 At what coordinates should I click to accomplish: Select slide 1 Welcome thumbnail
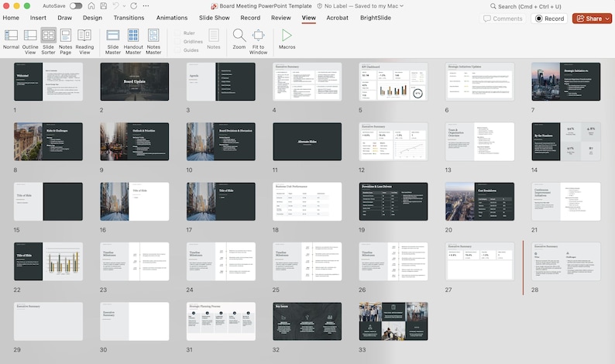tap(48, 81)
